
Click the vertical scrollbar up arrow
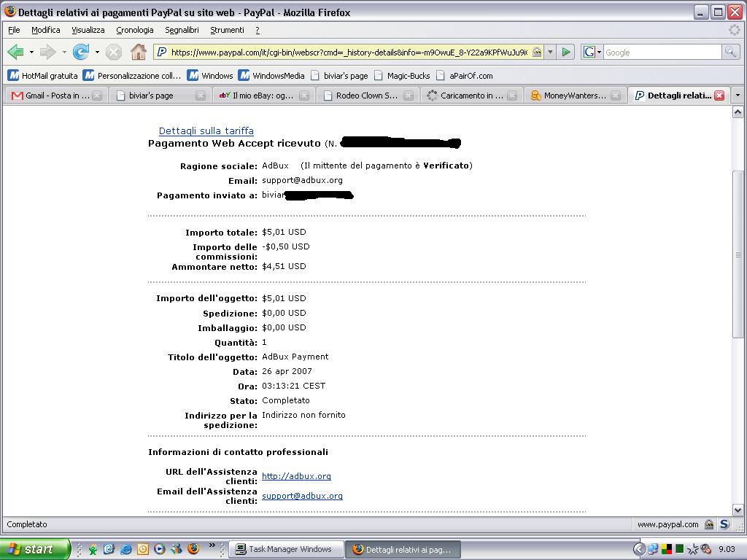coord(738,112)
